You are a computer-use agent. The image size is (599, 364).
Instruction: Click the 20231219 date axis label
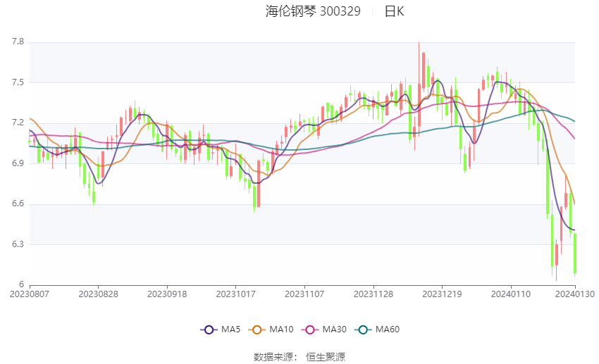point(442,294)
